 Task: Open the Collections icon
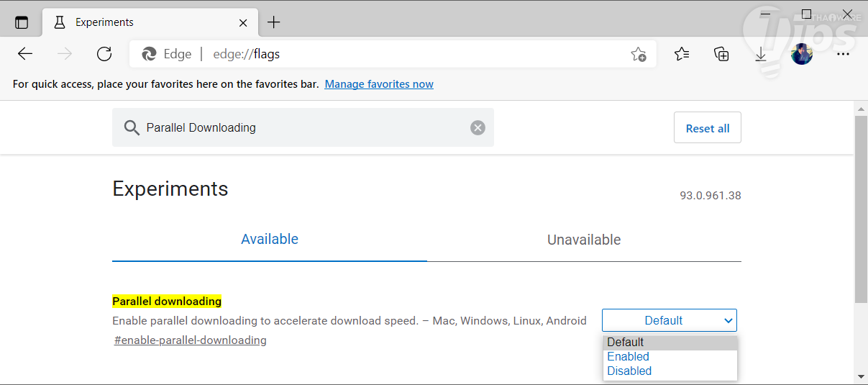721,54
